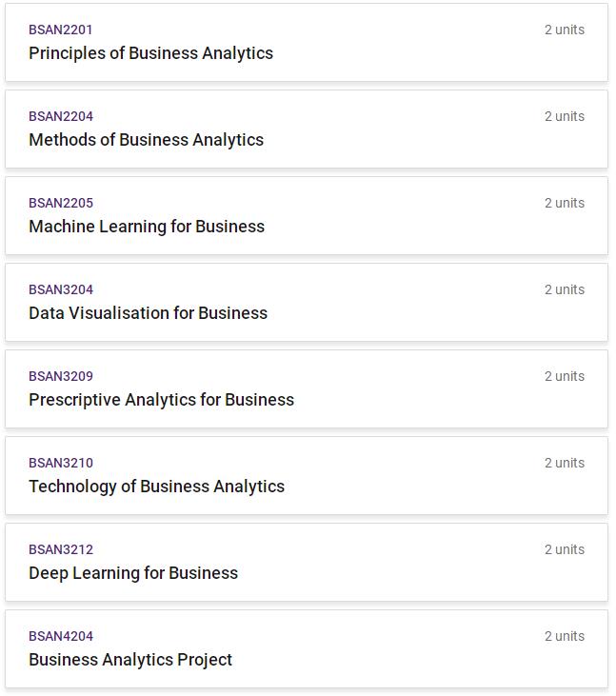Screen dimensions: 616x696
Task: Select the BSAN3209 course code
Action: coord(61,376)
